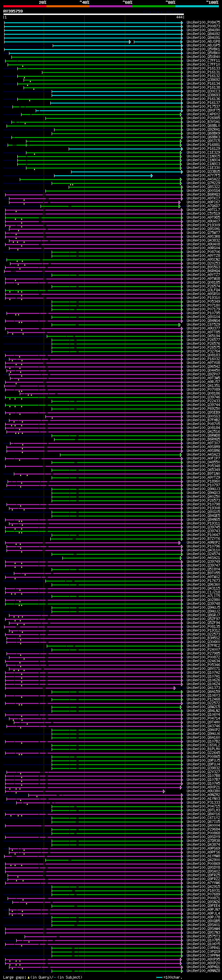Click the white query sequence bar
This screenshot has height=980, width=222.
(94, 15)
